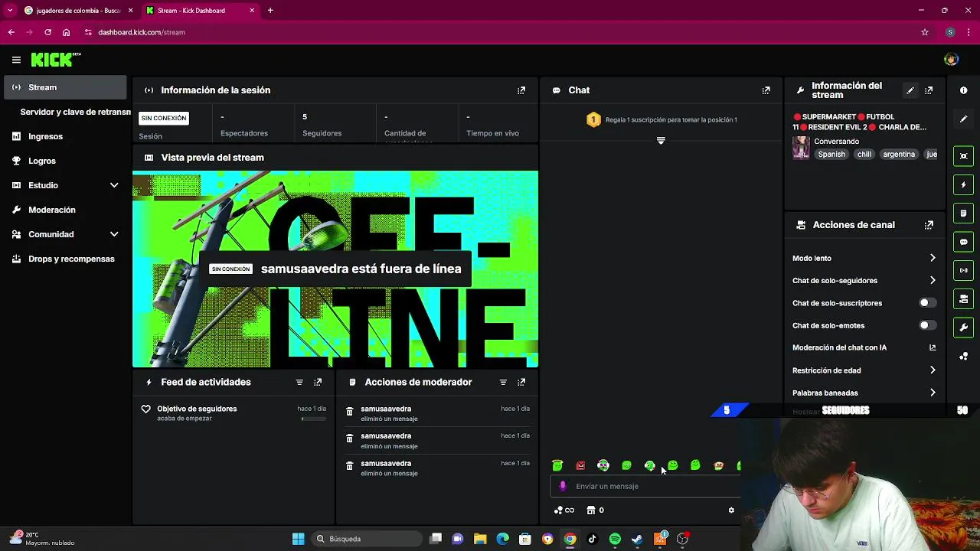Open Acciones de moderador filter icon

pyautogui.click(x=503, y=382)
